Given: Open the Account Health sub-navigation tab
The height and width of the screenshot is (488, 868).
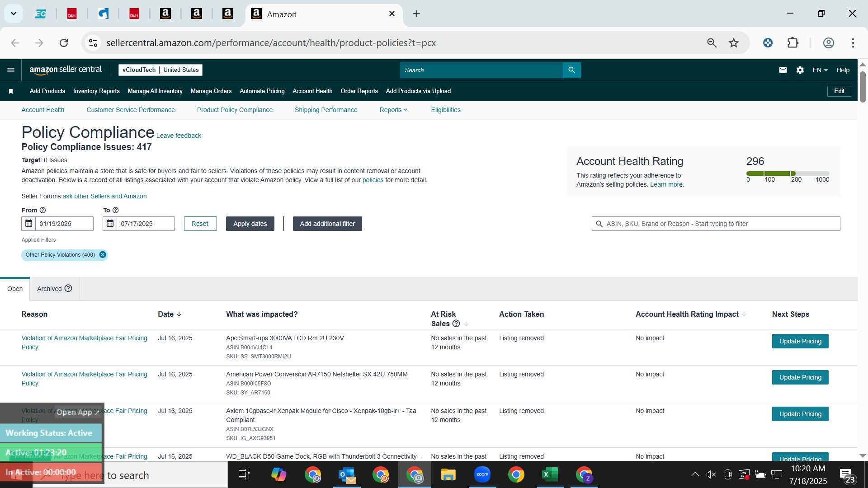Looking at the screenshot, I should click(x=43, y=110).
